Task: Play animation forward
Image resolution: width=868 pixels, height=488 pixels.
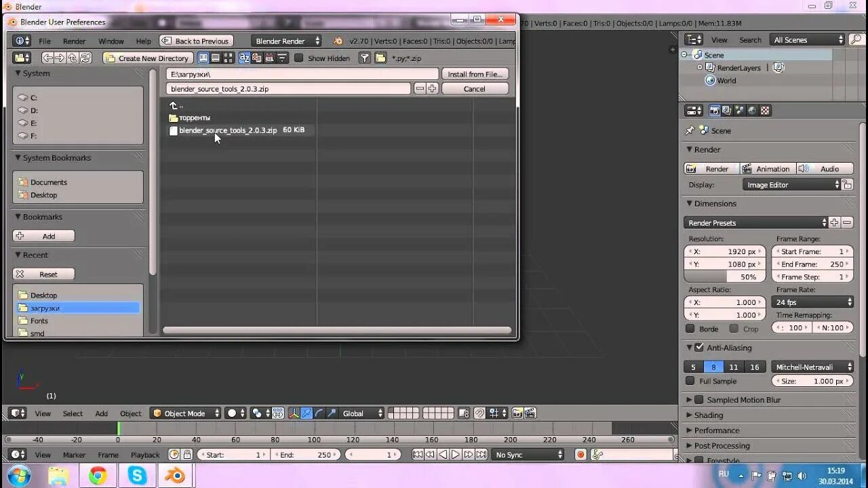Action: point(456,455)
